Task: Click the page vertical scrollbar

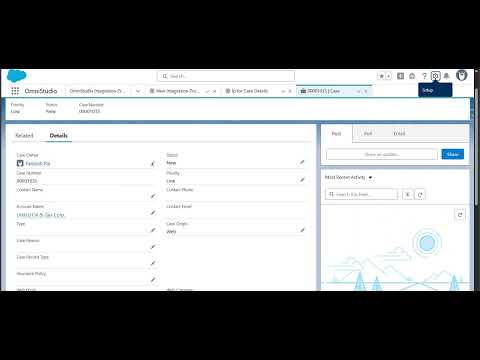Action: point(477,147)
